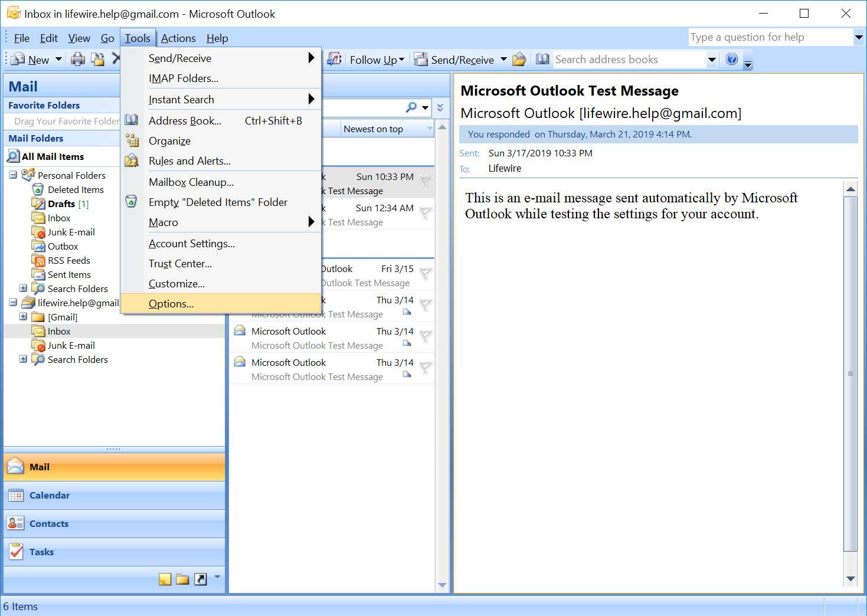Click the Notes icon in navigation bar
Image resolution: width=867 pixels, height=616 pixels.
coord(165,579)
